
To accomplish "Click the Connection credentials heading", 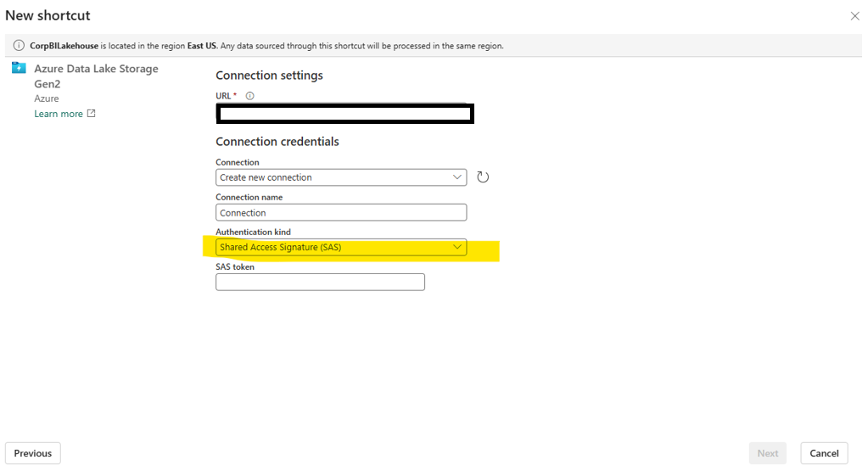I will [277, 142].
